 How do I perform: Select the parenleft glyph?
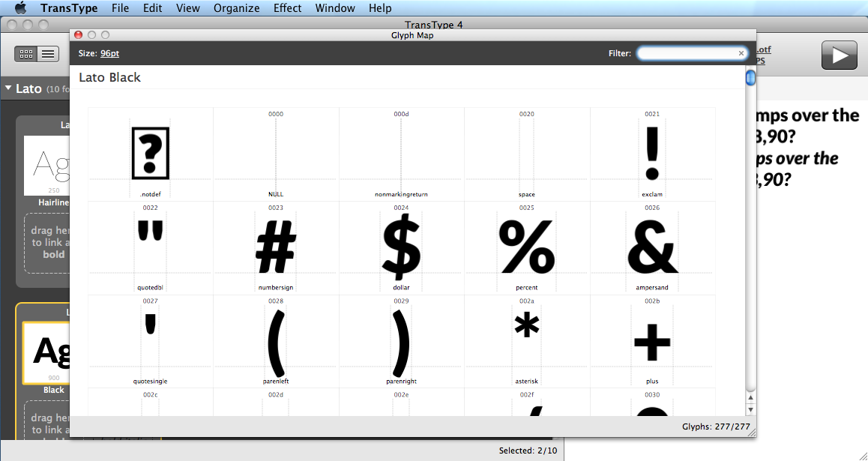[x=276, y=341]
